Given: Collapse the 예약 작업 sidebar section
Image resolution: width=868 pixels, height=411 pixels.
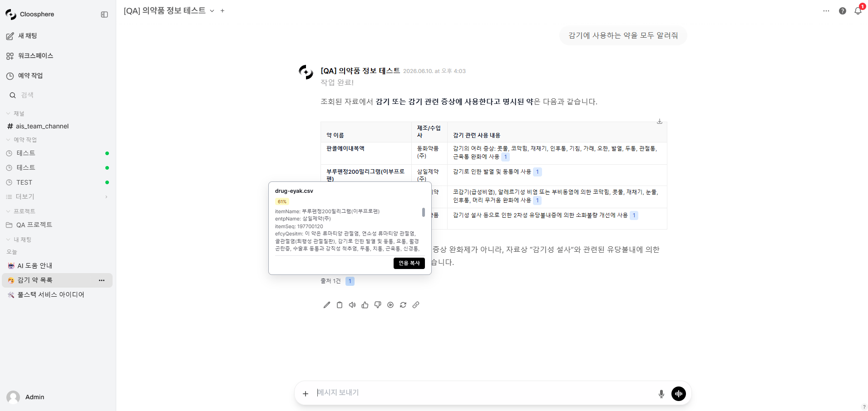Looking at the screenshot, I should click(21, 140).
